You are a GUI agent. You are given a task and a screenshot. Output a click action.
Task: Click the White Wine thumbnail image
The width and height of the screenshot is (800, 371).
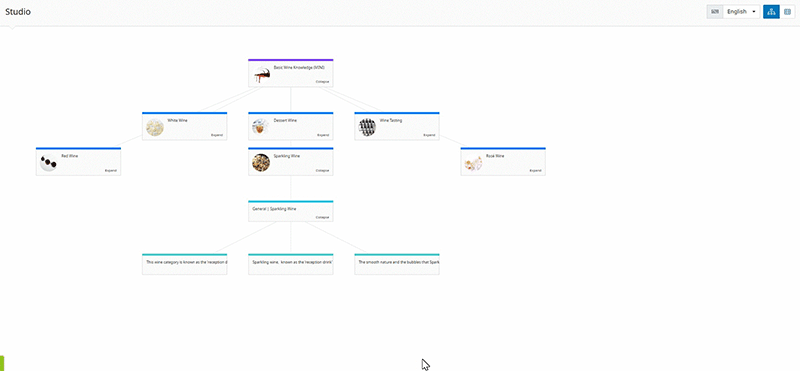point(155,128)
